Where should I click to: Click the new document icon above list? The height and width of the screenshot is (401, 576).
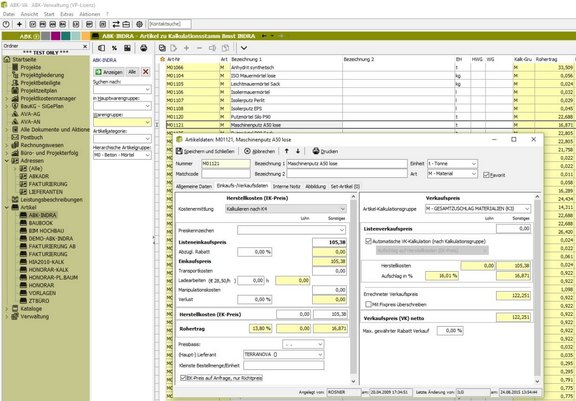pos(174,48)
